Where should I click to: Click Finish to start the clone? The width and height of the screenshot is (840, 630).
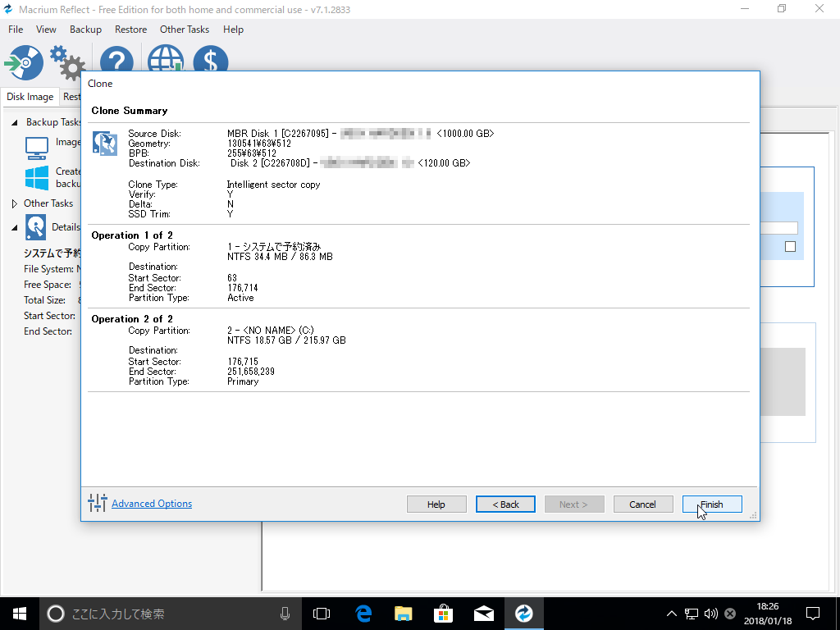pos(712,504)
